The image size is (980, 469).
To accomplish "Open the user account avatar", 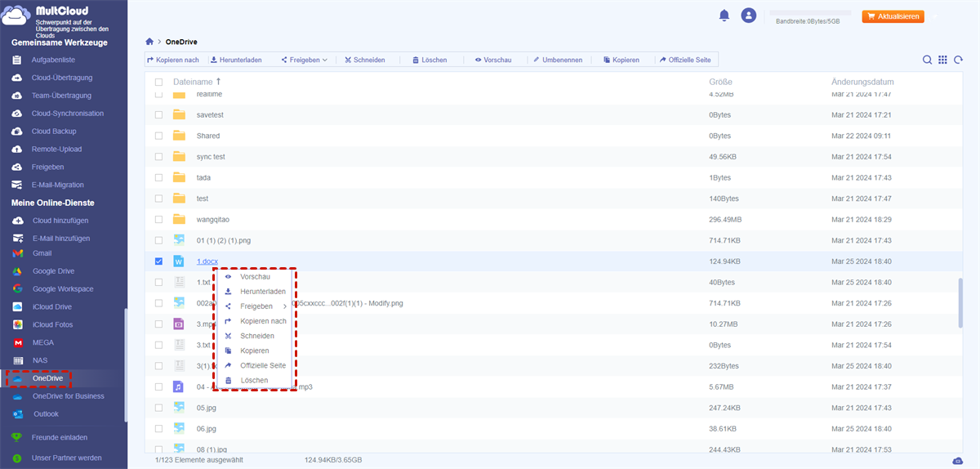I will [748, 16].
